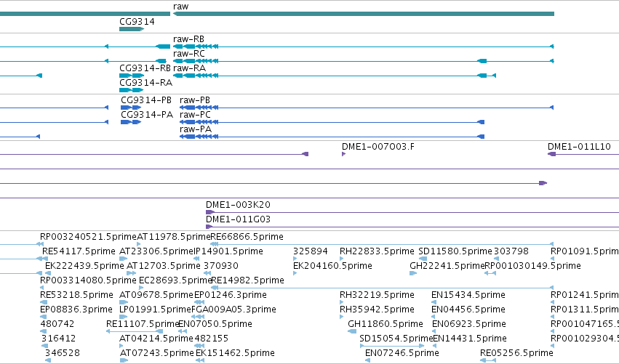Select AT12703.5prime EST label
Screen dimensions: 619x364
(164, 266)
